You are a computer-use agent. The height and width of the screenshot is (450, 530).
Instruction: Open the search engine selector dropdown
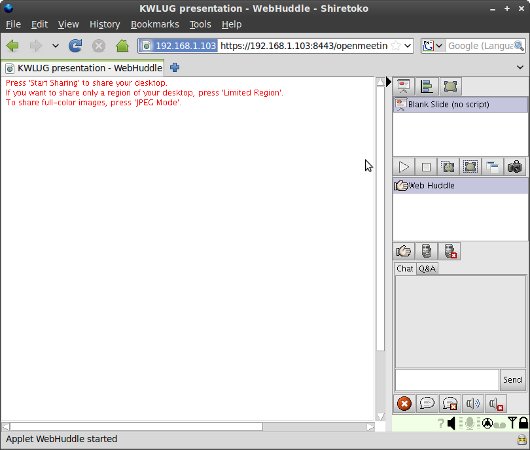click(x=433, y=46)
